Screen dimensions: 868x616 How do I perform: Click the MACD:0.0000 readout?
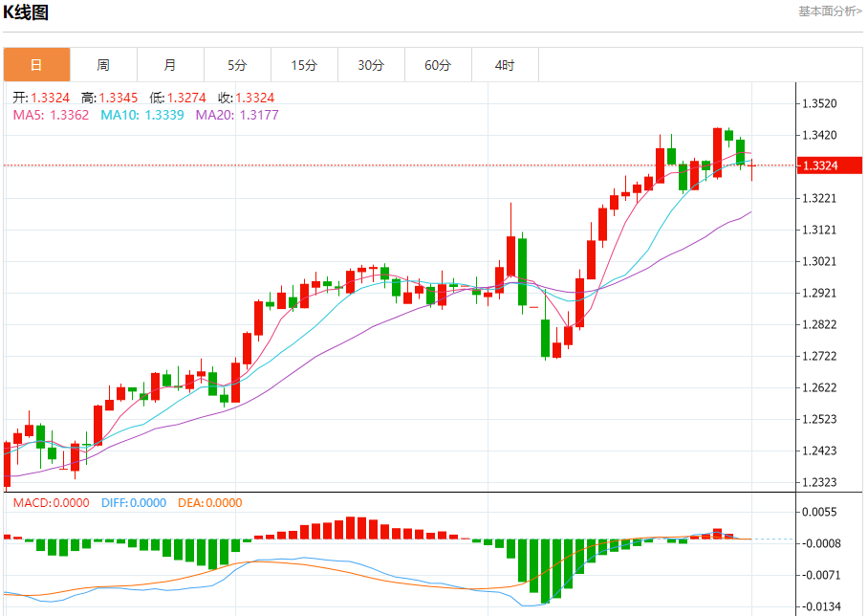tap(52, 503)
